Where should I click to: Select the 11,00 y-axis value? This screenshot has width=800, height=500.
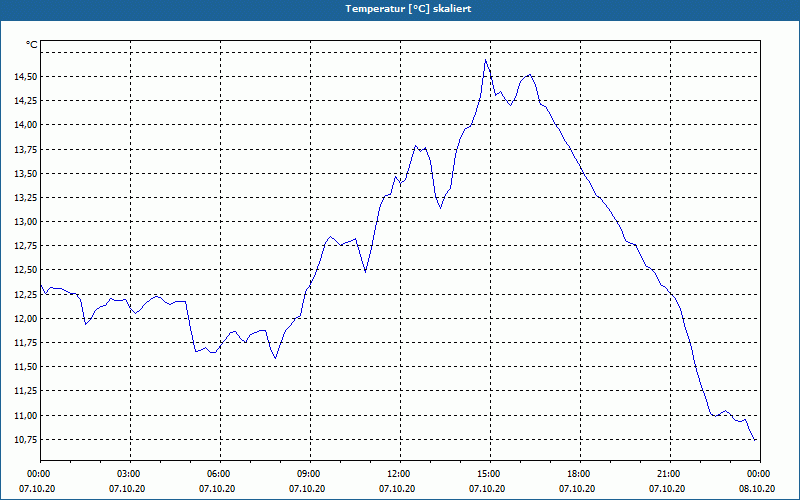click(26, 415)
